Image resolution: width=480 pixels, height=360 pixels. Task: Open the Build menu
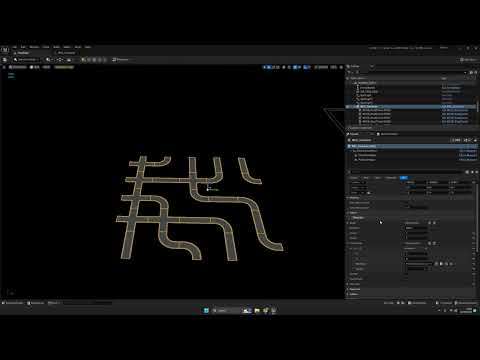57,47
